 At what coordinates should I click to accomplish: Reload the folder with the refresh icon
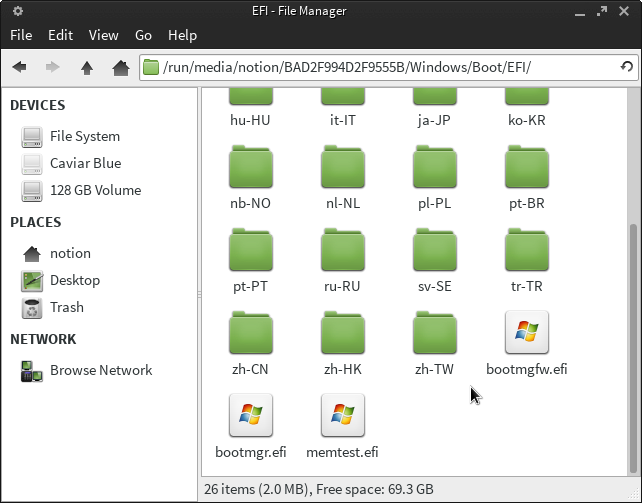coord(626,67)
